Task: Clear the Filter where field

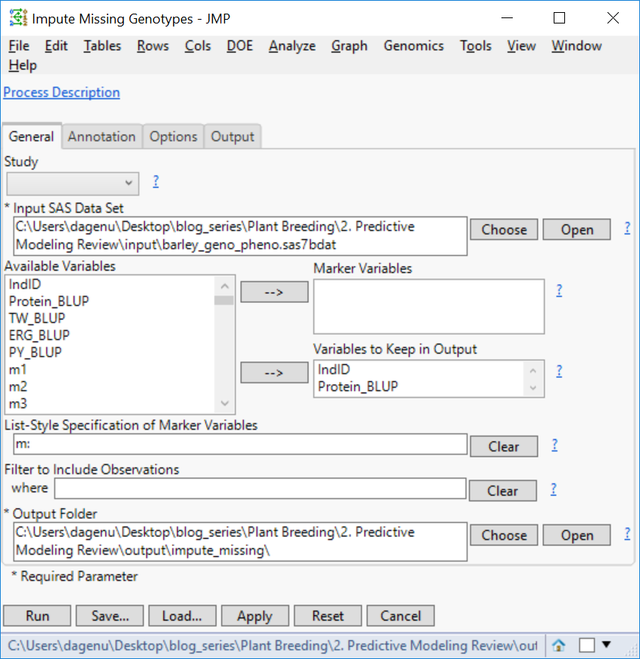Action: point(503,491)
